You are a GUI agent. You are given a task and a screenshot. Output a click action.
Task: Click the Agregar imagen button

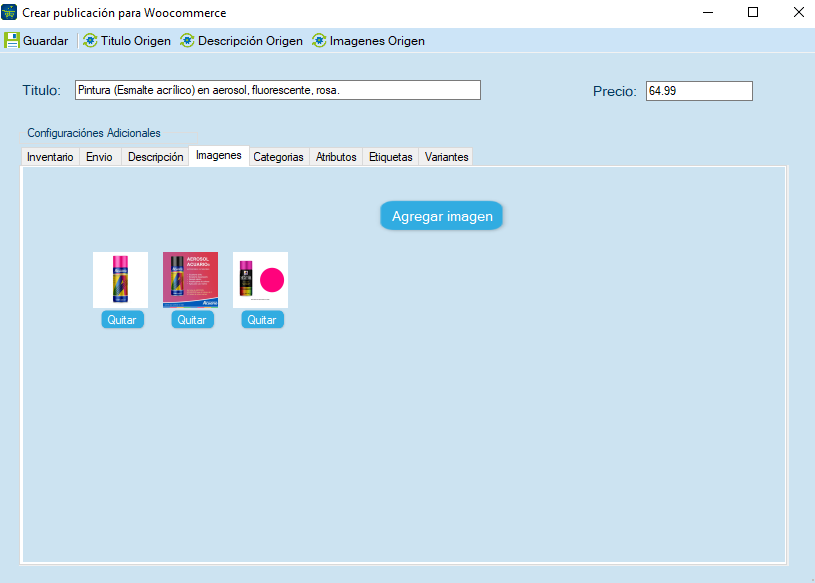click(441, 216)
